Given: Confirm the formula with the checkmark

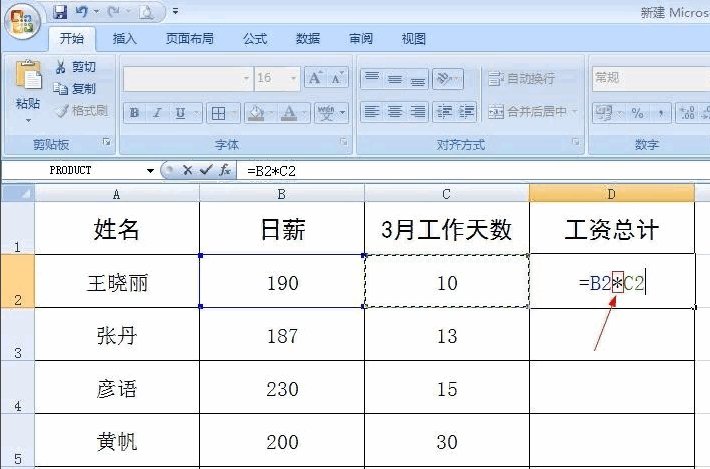Looking at the screenshot, I should [206, 170].
